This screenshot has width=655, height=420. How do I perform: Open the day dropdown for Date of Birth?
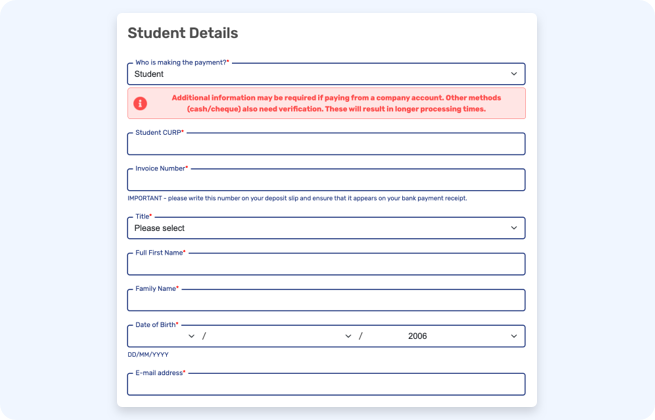coord(163,336)
